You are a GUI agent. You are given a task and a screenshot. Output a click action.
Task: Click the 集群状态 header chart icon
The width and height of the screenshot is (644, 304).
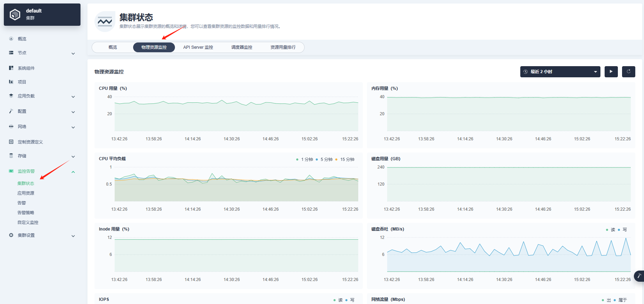click(105, 22)
